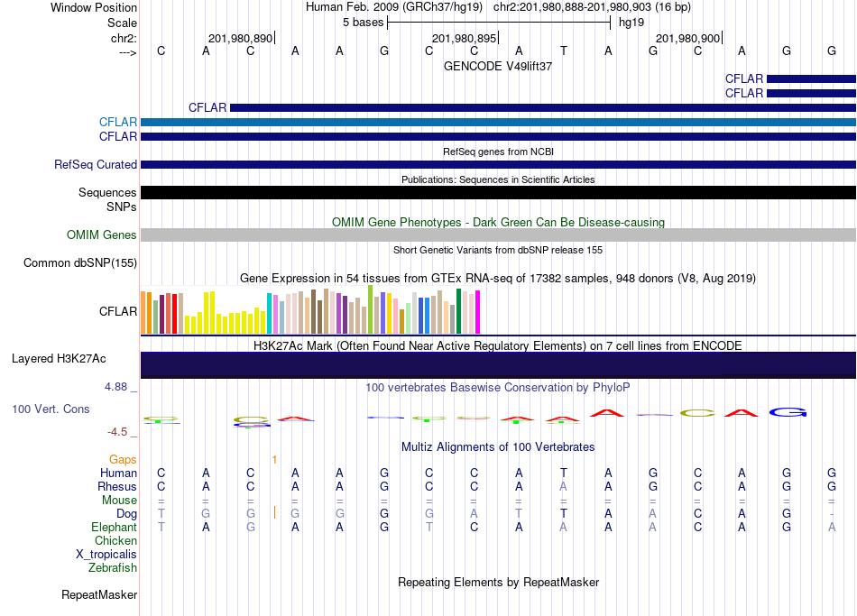Screen dimensions: 857x616
Task: Select the SNPs track label
Action: (122, 207)
